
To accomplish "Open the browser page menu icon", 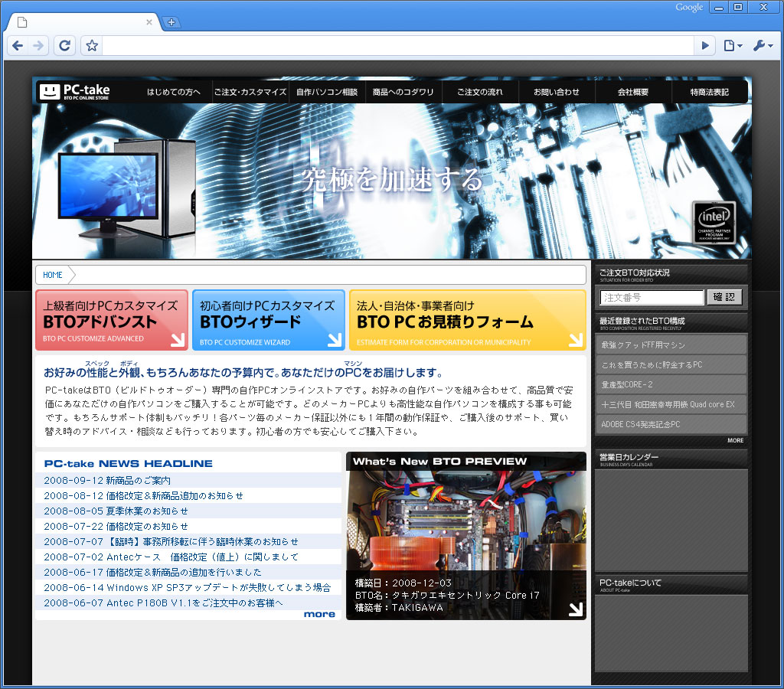I will [733, 46].
